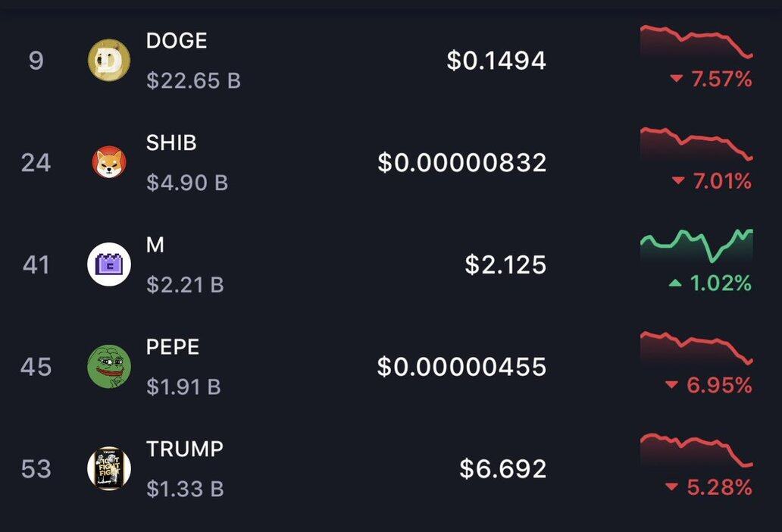
Task: Click rank number 53 for TRUMP
Action: pyautogui.click(x=36, y=468)
